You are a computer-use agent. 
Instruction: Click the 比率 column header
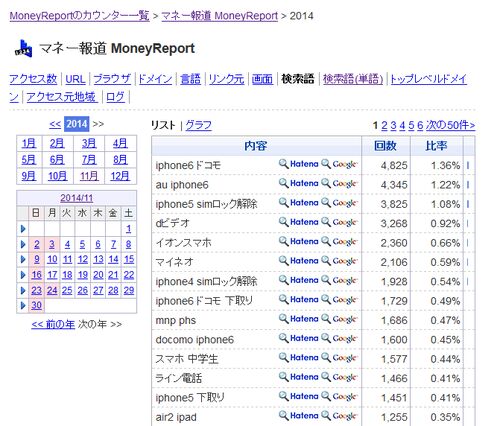click(x=436, y=146)
